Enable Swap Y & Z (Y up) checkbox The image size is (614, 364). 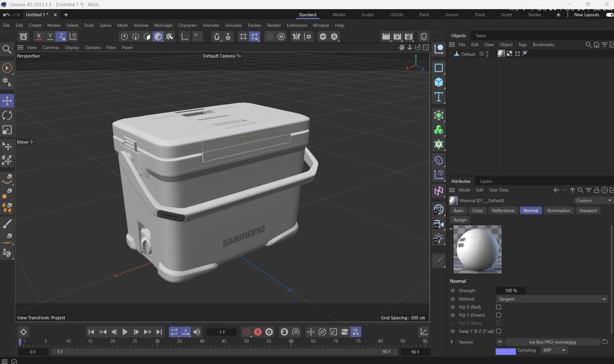498,331
